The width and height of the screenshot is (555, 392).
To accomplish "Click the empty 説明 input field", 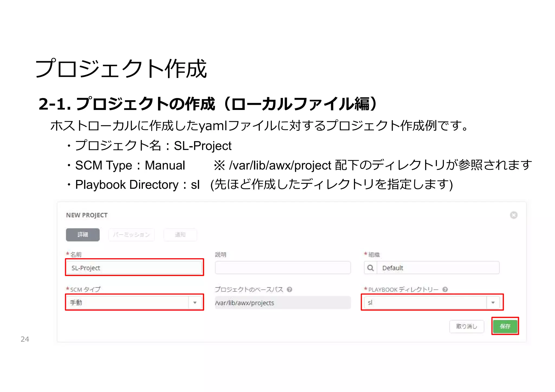I will (x=283, y=268).
